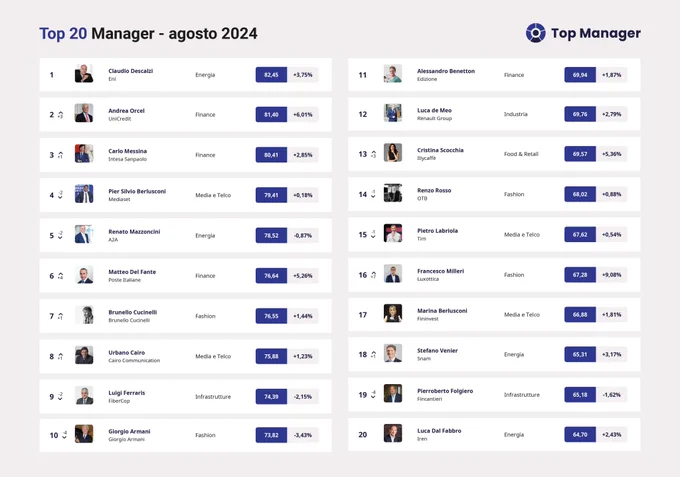Click Pier Silvio Berlusconi's photo
Image resolution: width=680 pixels, height=477 pixels.
coord(84,194)
